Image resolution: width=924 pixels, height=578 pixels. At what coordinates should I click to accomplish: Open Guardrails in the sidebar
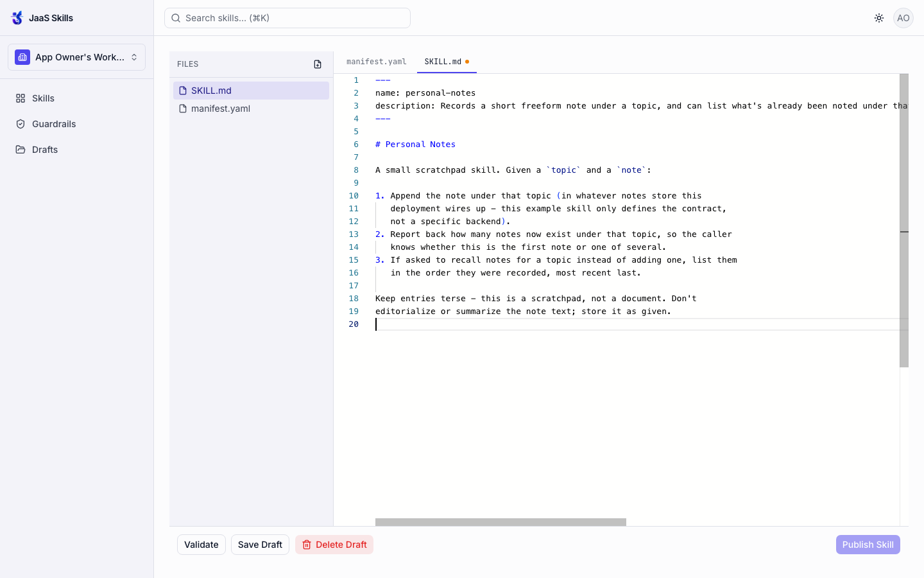pos(76,124)
